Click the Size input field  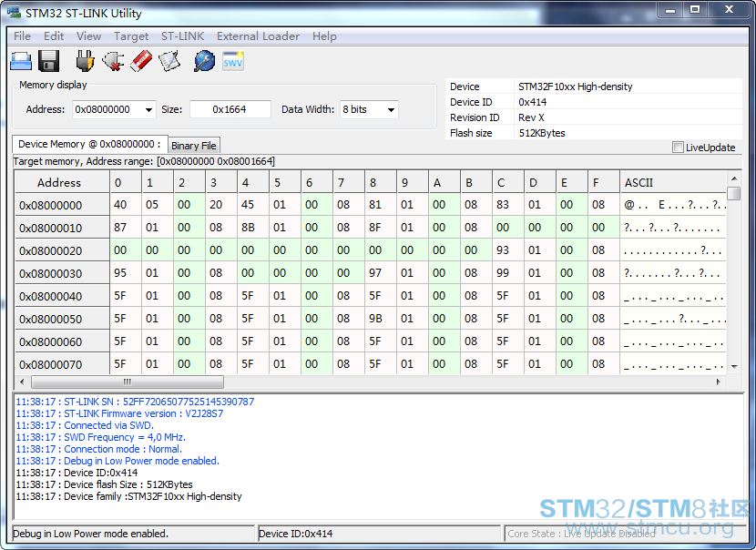tap(230, 109)
